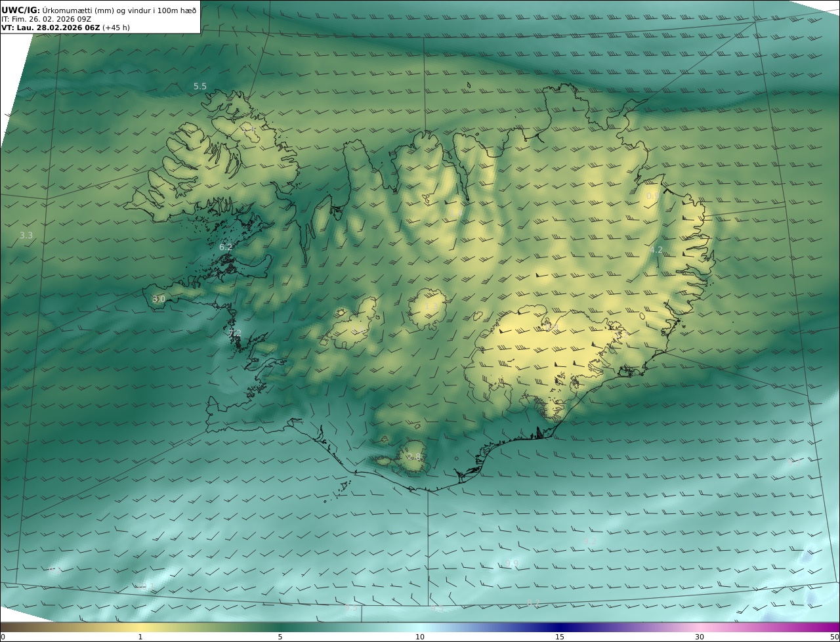
Task: Pick the dark navy segment of the color bar
Action: 558,627
